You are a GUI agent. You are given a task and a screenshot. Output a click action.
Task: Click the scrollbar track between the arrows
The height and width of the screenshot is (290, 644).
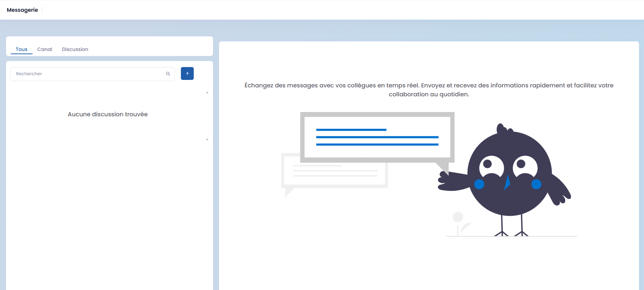point(207,116)
